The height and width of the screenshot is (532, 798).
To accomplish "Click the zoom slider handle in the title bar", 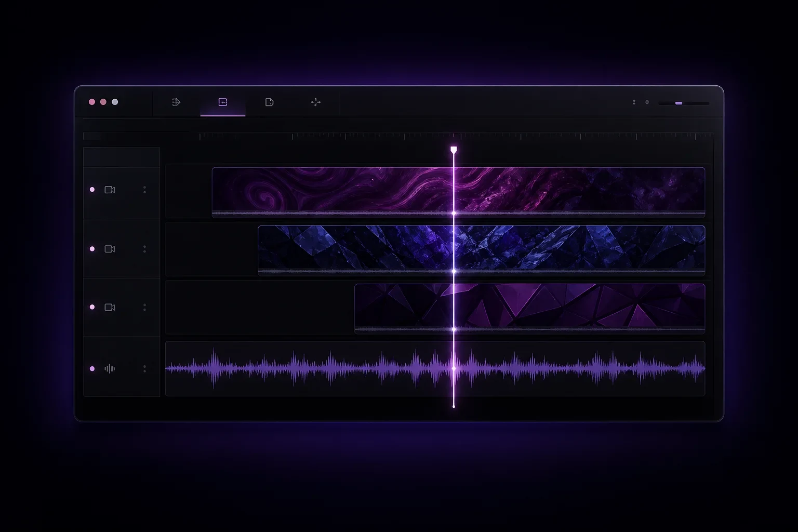I will pyautogui.click(x=679, y=103).
